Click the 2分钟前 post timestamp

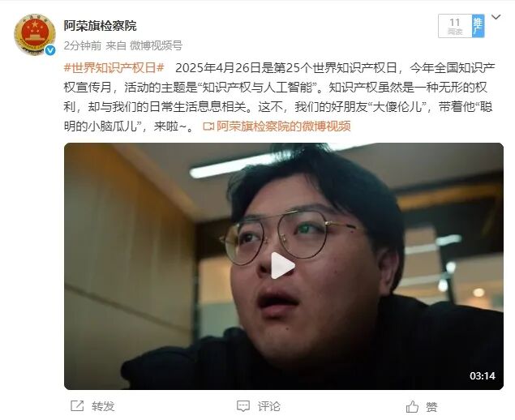click(83, 45)
